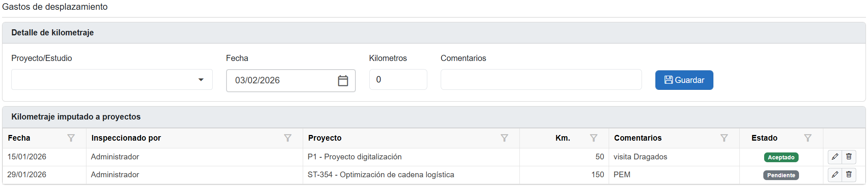Open the calendar picker in Fecha field
Image resolution: width=868 pixels, height=187 pixels.
pyautogui.click(x=343, y=80)
